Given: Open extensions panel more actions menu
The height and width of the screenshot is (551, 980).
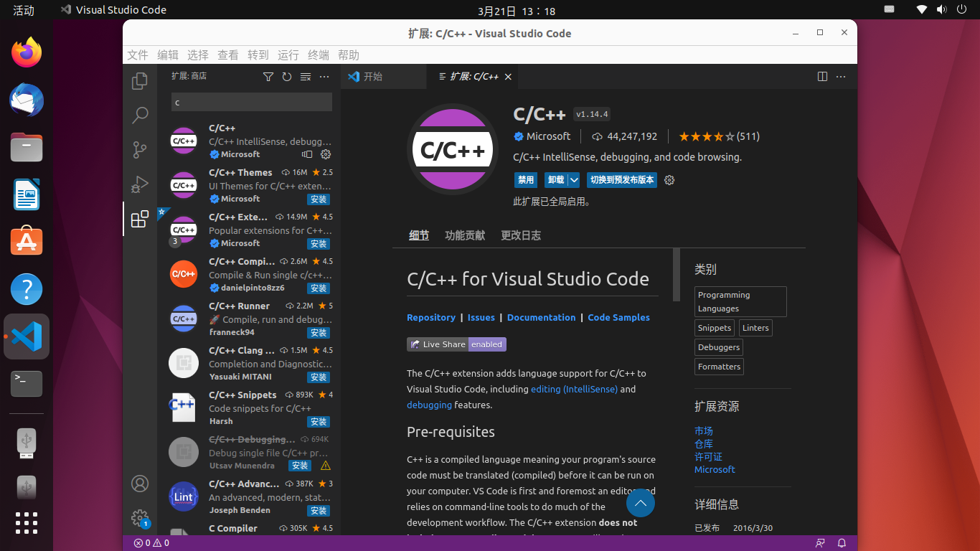Looking at the screenshot, I should tap(324, 77).
